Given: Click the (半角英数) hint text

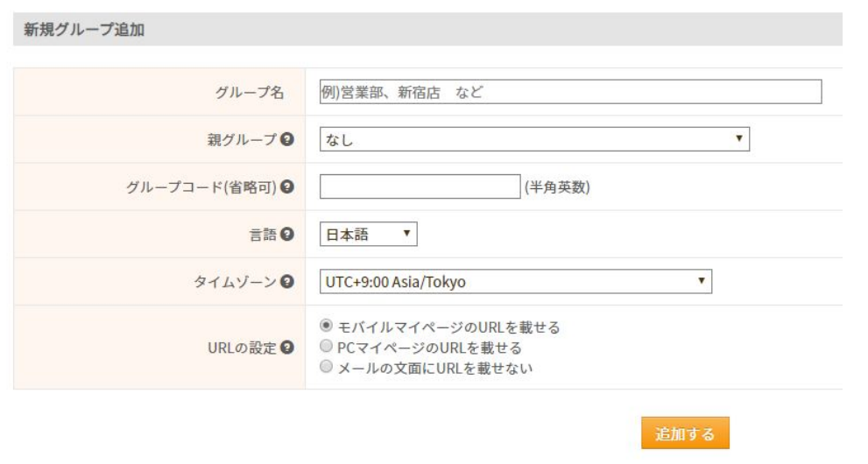Looking at the screenshot, I should [x=556, y=187].
